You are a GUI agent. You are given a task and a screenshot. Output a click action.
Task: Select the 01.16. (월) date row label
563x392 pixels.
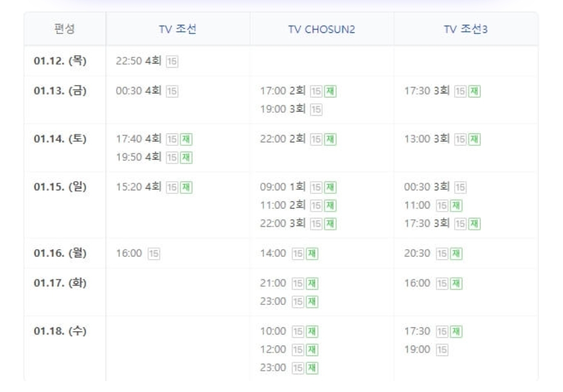(x=60, y=253)
